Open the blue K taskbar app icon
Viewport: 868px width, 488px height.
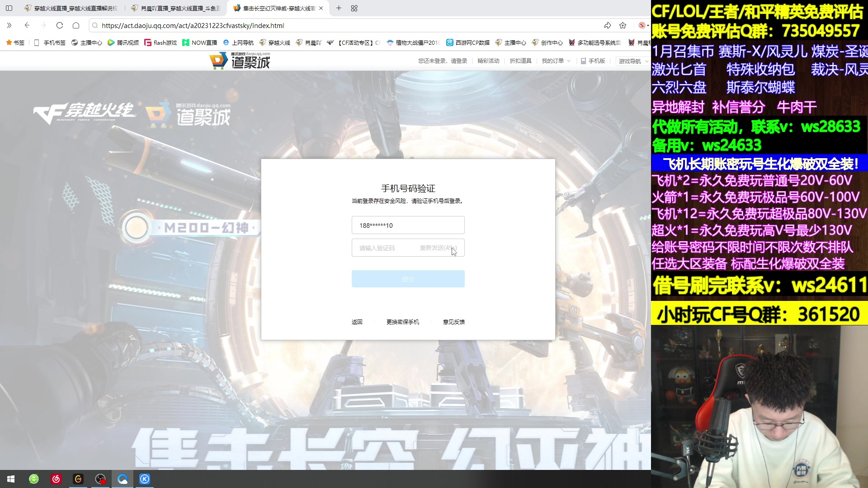pos(145,479)
